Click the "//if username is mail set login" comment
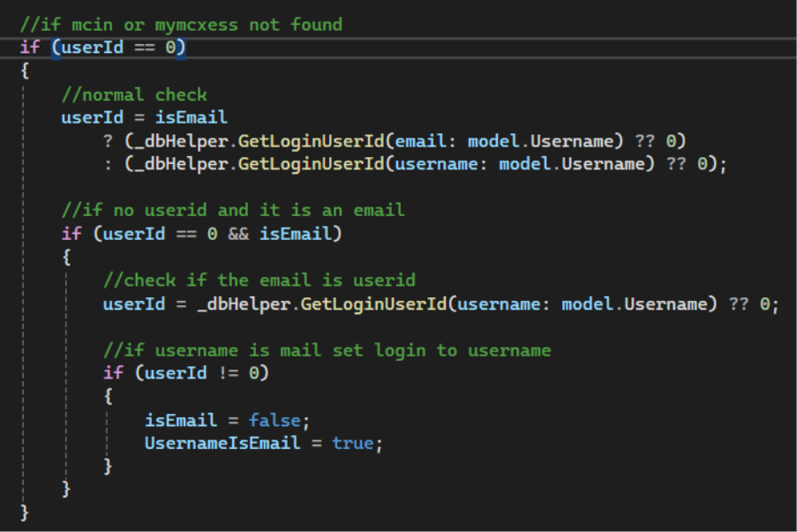This screenshot has width=797, height=532. [x=327, y=350]
